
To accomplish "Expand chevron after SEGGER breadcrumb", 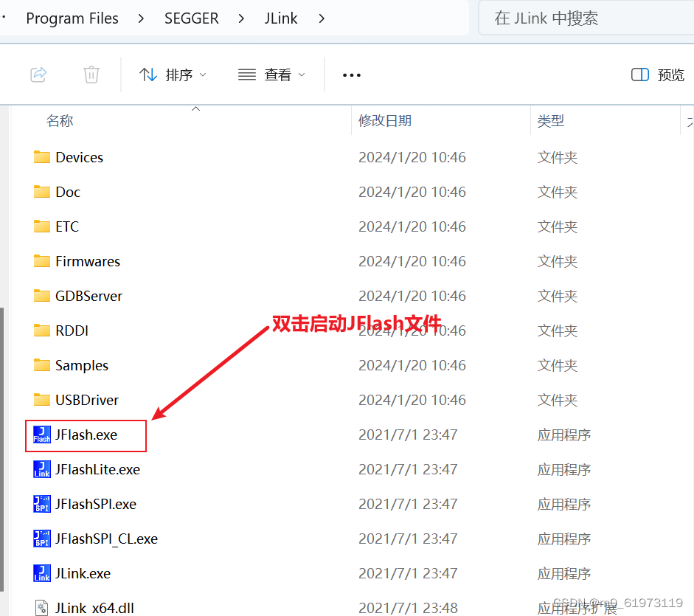I will click(x=241, y=18).
